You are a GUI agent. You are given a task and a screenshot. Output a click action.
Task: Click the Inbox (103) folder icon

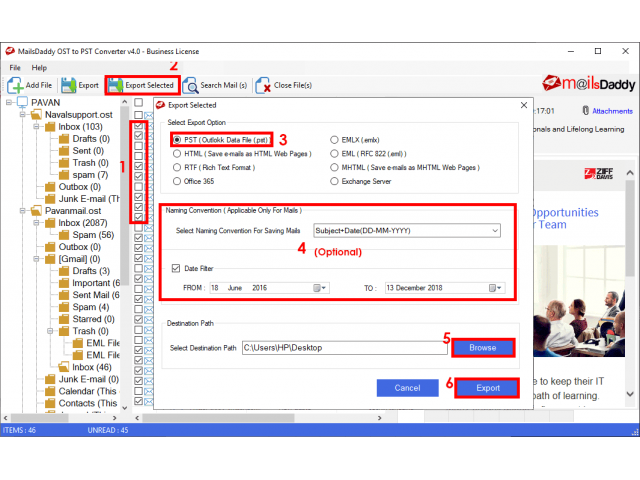[x=50, y=127]
